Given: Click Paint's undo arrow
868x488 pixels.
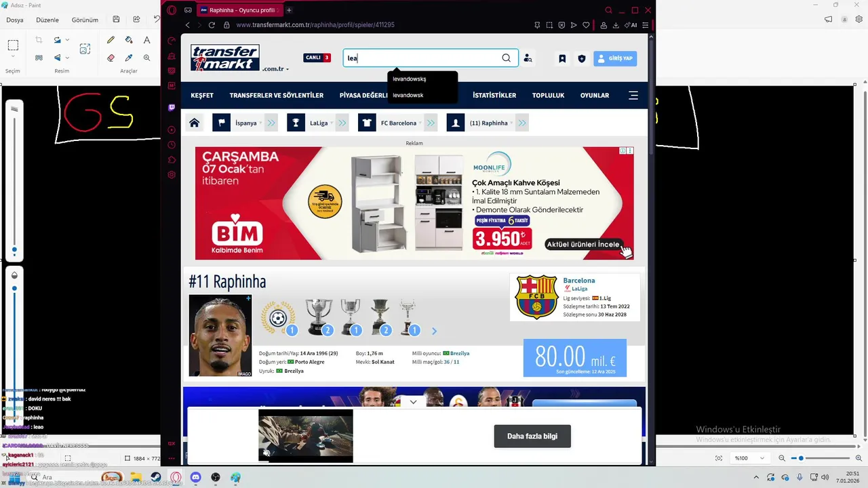Looking at the screenshot, I should (157, 20).
